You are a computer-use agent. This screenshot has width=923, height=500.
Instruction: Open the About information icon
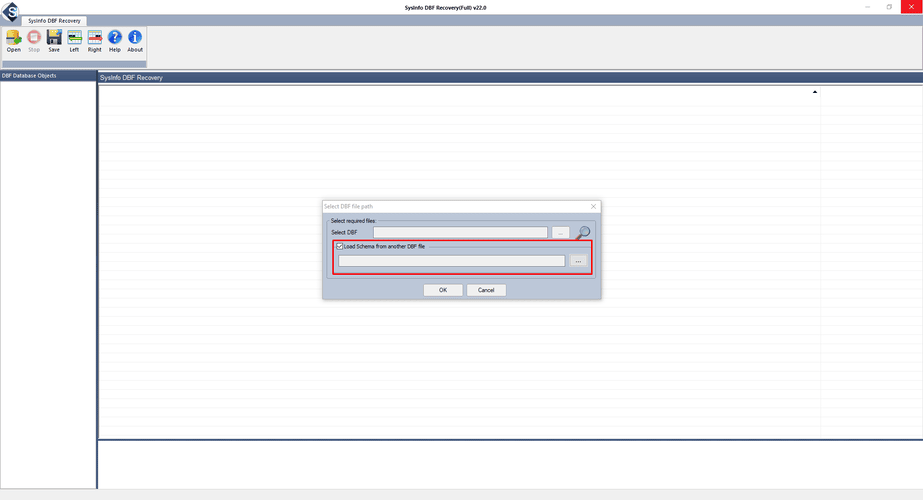(135, 41)
